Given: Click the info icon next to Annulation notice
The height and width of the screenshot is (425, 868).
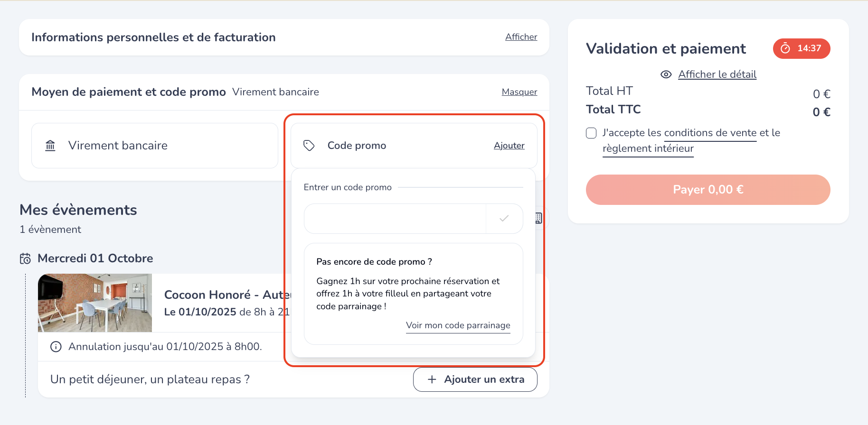Looking at the screenshot, I should [x=56, y=347].
